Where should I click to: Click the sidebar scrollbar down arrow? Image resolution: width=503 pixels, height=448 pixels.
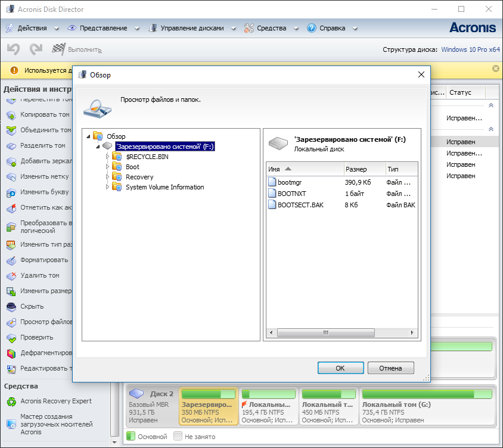(x=114, y=443)
